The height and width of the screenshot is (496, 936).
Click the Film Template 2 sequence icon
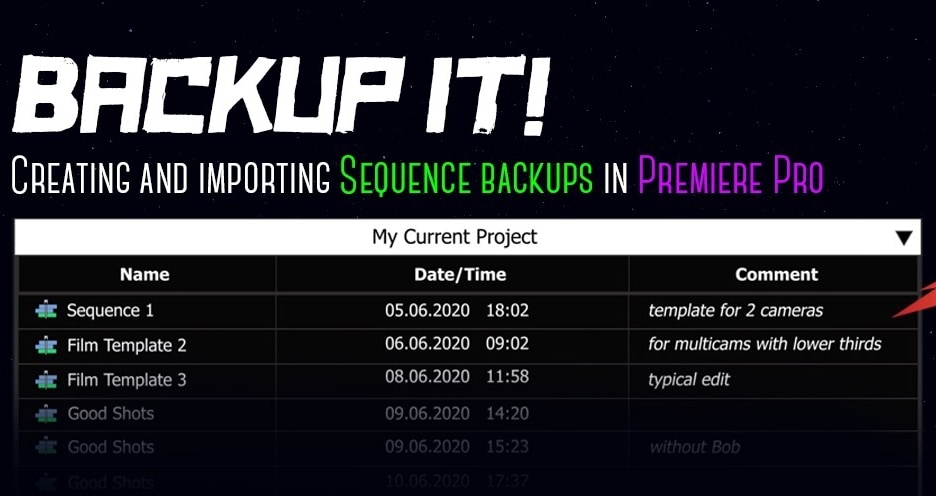(46, 346)
